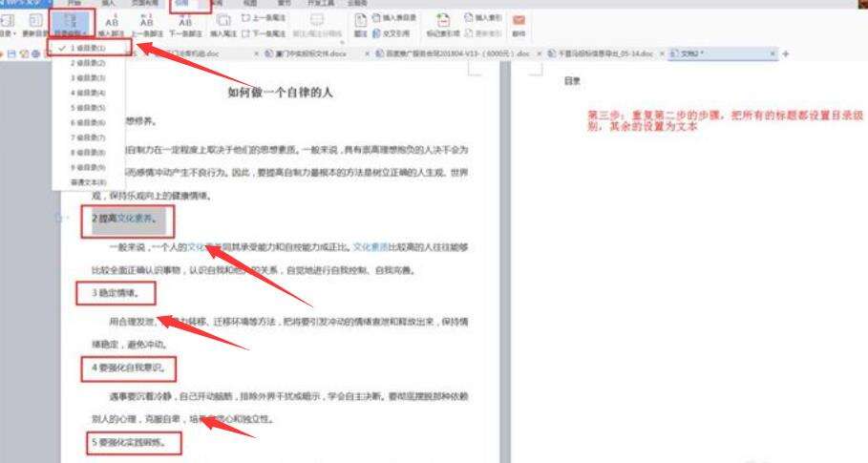Go to 上一条尾注 previous endnote
The width and height of the screenshot is (868, 463).
point(264,18)
